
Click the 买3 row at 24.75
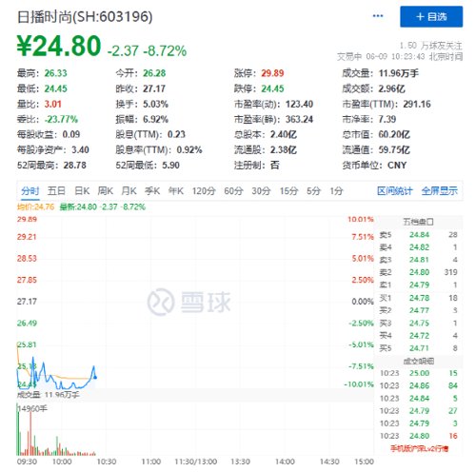click(x=418, y=323)
